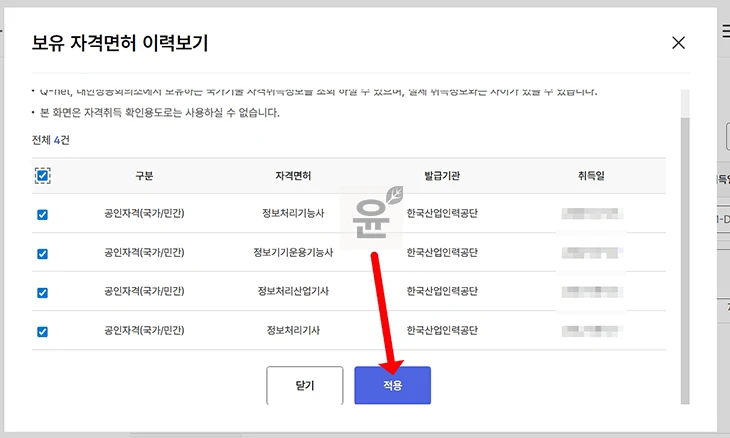Click 공인자격(국가/민간) in the 정보기기운용기능사 row
Image resolution: width=730 pixels, height=438 pixels.
pos(144,252)
